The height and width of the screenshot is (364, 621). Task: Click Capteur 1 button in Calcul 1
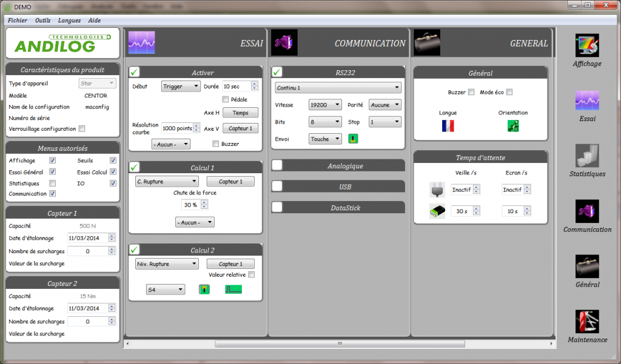pyautogui.click(x=230, y=181)
